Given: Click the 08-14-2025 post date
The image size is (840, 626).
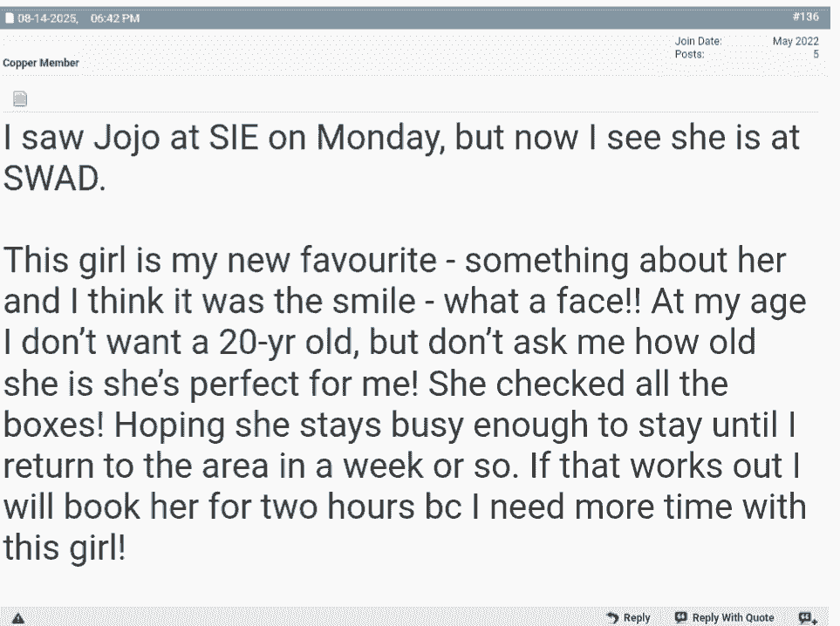Looking at the screenshot, I should [x=48, y=18].
